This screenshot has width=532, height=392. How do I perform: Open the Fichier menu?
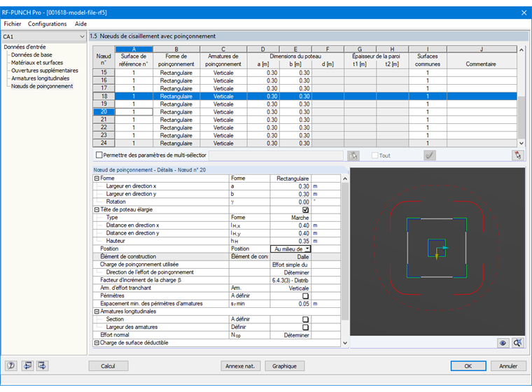pos(13,24)
